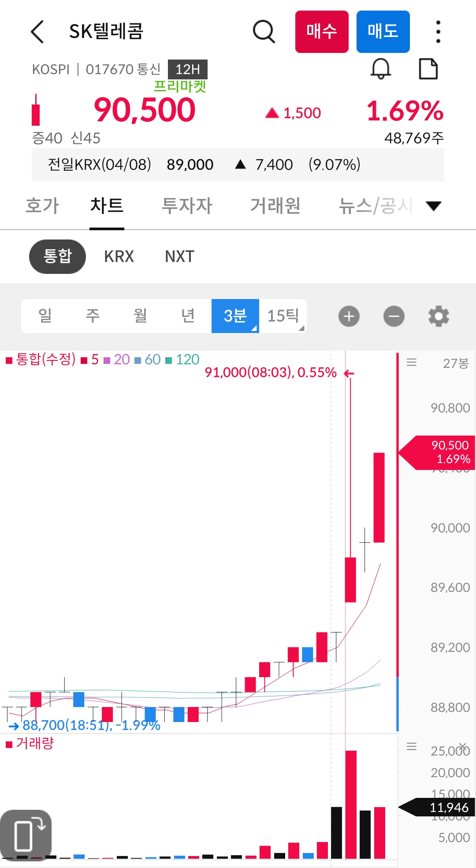The image size is (476, 868).
Task: Tap the price alert bell icon
Action: click(x=381, y=69)
